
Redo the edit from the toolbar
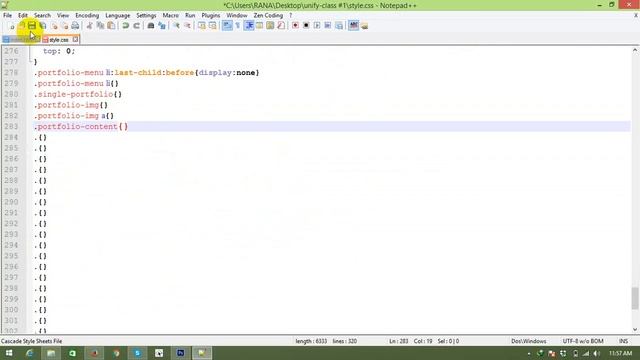(x=136, y=26)
